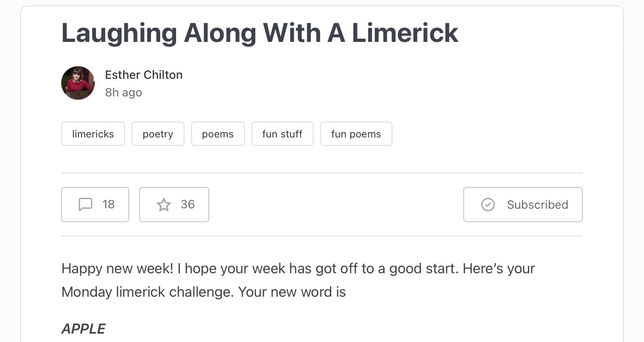Screen dimensions: 644x342
Task: Star the post using the star icon
Action: click(164, 205)
